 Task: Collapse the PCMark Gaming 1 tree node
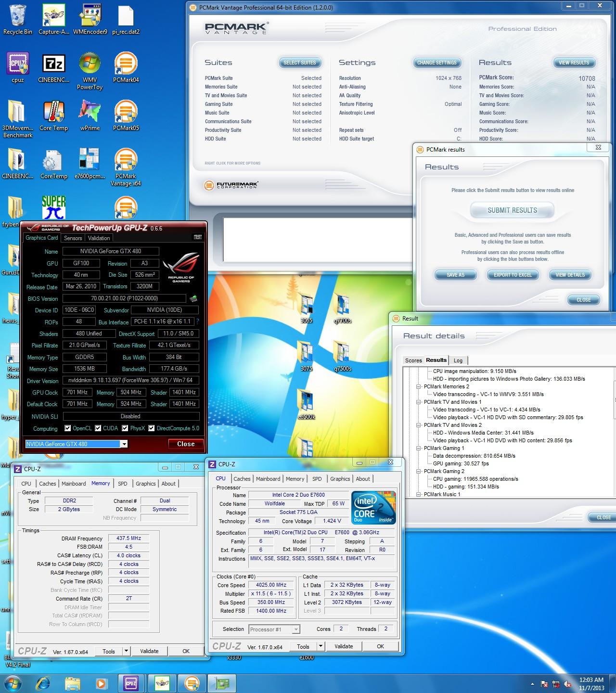point(419,448)
